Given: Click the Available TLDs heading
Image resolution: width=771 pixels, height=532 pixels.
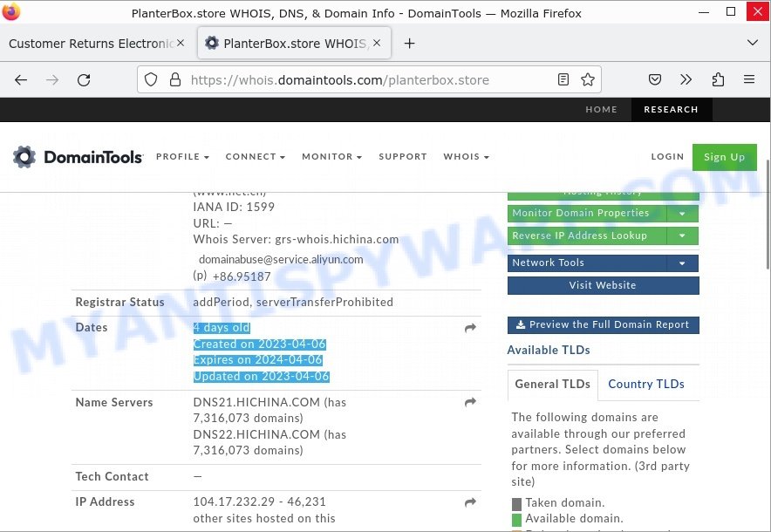Looking at the screenshot, I should tap(549, 350).
